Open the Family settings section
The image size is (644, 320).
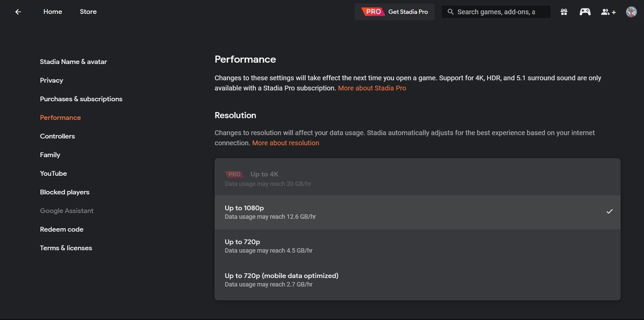click(50, 155)
